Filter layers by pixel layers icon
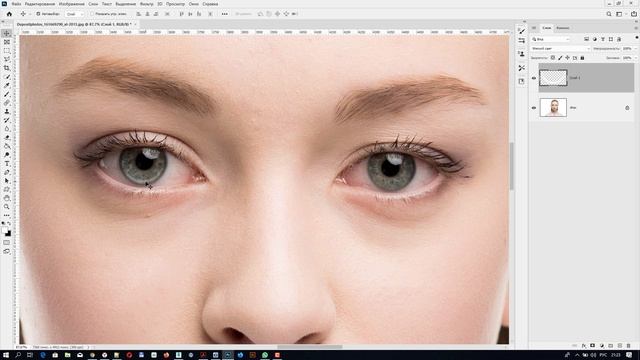 tap(587, 39)
